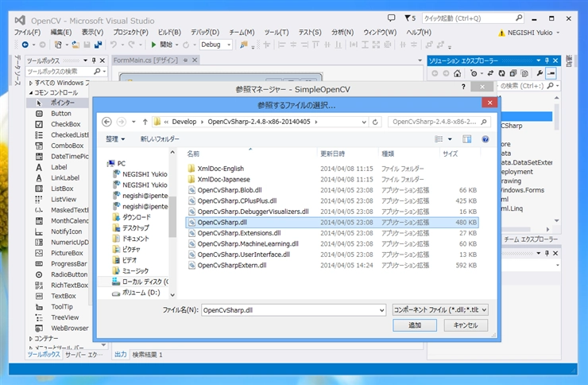This screenshot has width=588, height=385.
Task: Refresh the file dialog folder listing
Action: tap(375, 122)
